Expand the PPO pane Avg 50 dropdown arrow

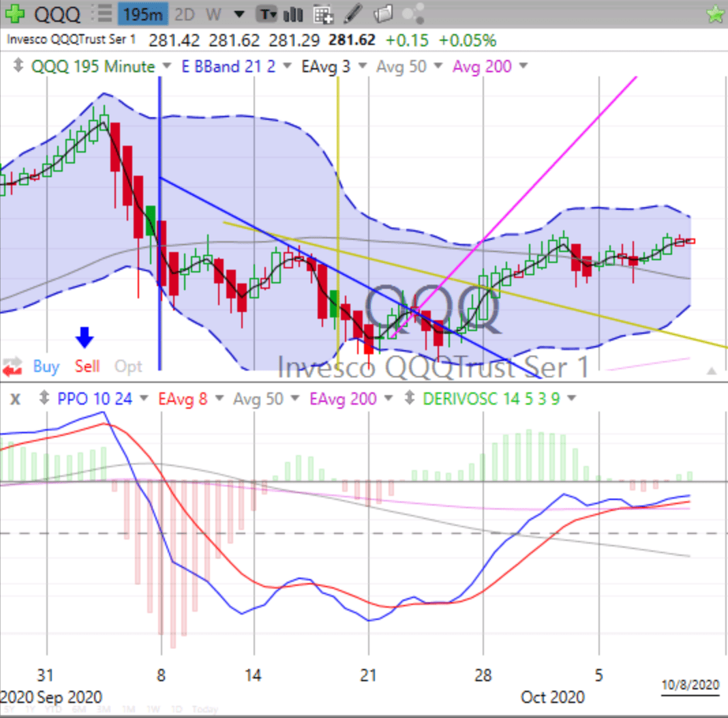295,399
